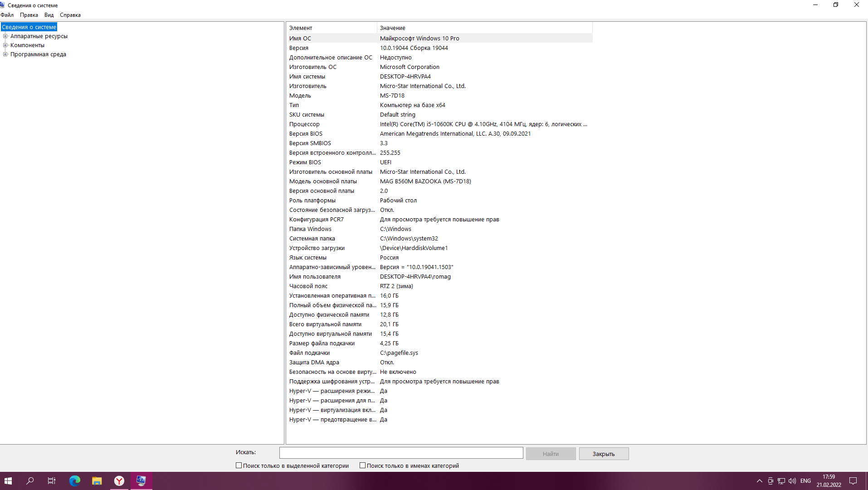
Task: Launch Yandex Browser from taskbar
Action: click(119, 481)
